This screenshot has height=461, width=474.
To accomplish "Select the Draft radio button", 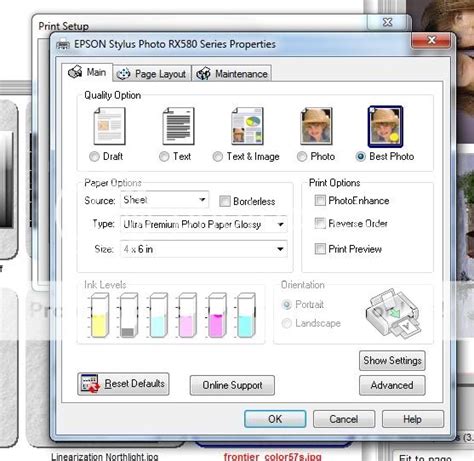I will click(x=94, y=156).
